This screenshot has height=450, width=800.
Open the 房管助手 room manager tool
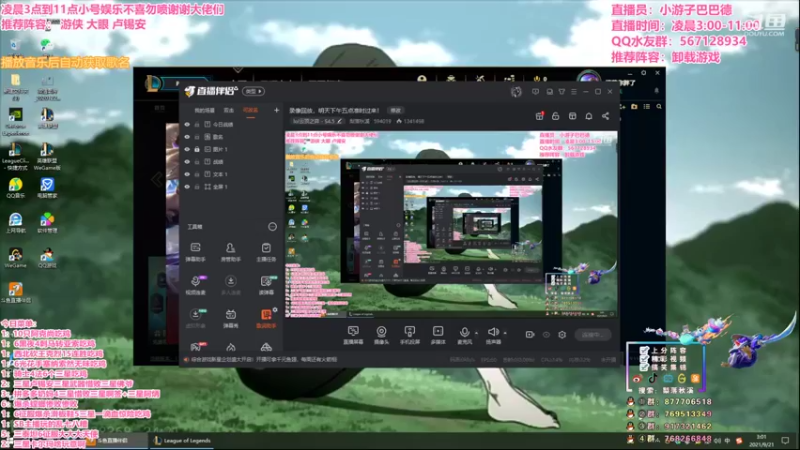[231, 252]
